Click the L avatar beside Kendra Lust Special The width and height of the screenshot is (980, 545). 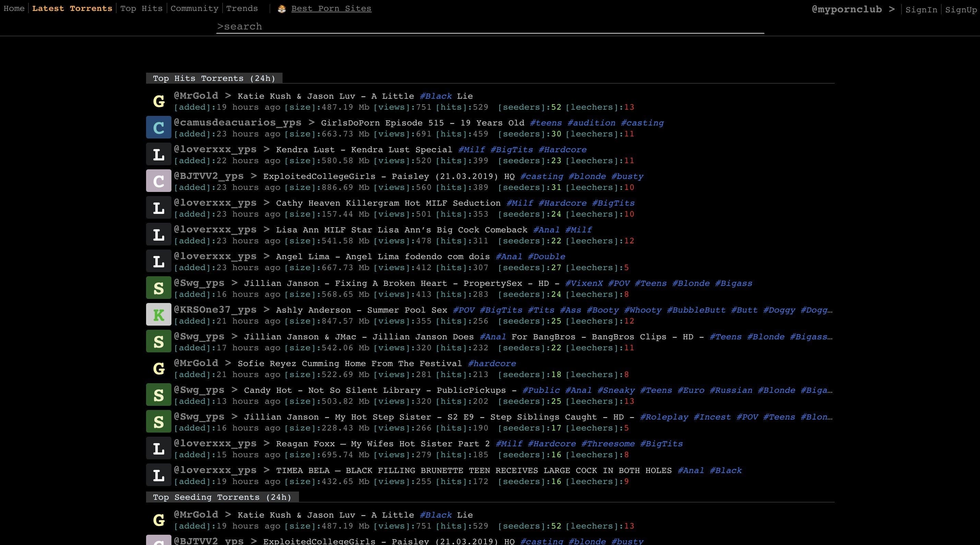[x=158, y=154]
